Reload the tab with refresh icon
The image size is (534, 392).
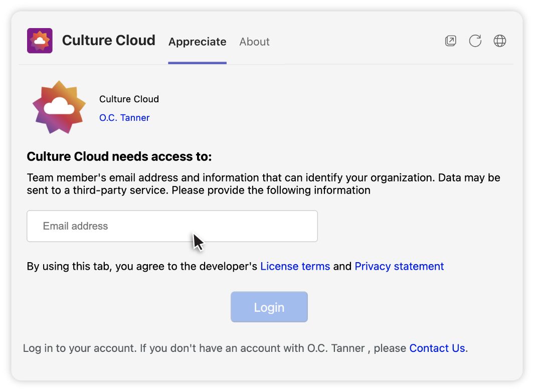(x=475, y=41)
